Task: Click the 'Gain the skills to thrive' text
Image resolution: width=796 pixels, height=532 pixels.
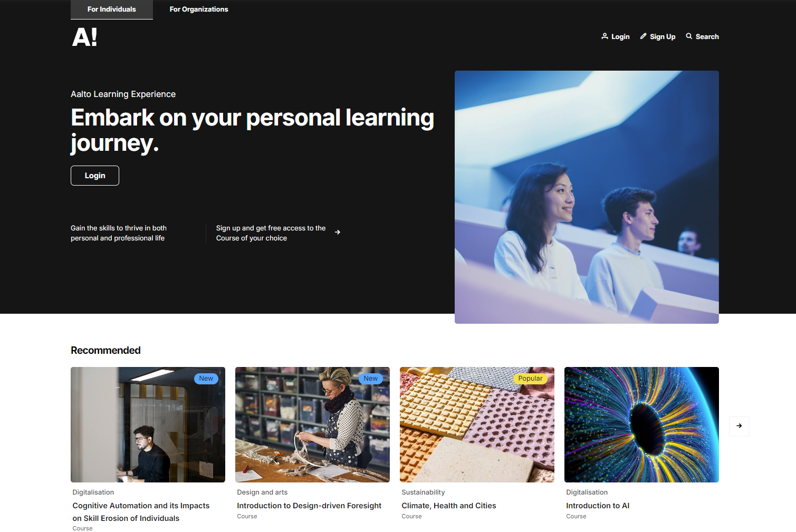Action: pyautogui.click(x=119, y=233)
